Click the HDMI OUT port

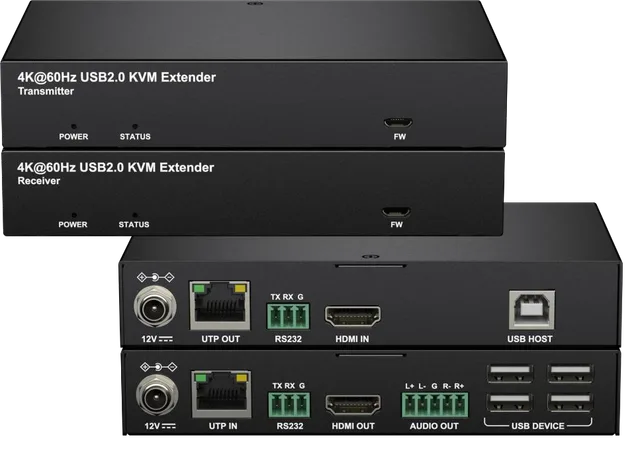(353, 405)
